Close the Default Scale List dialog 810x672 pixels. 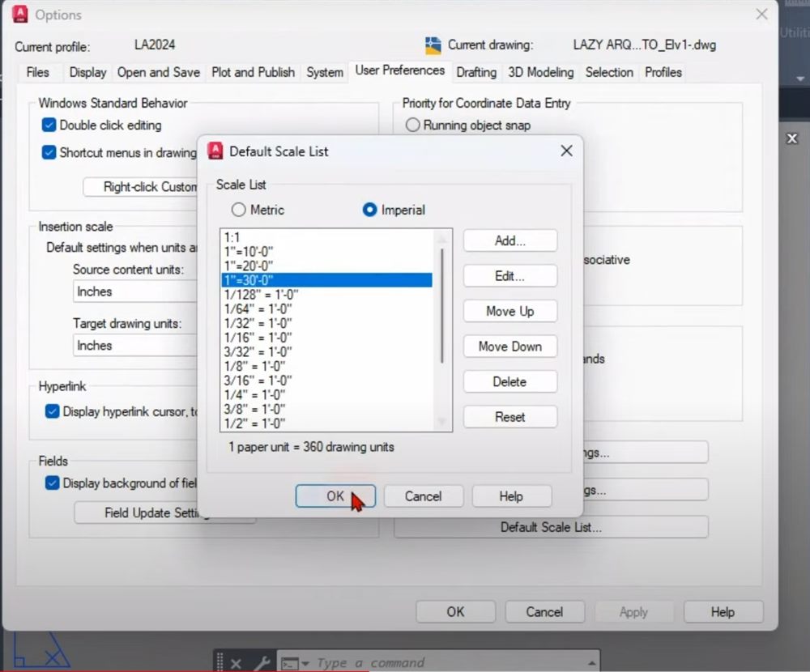pos(567,151)
